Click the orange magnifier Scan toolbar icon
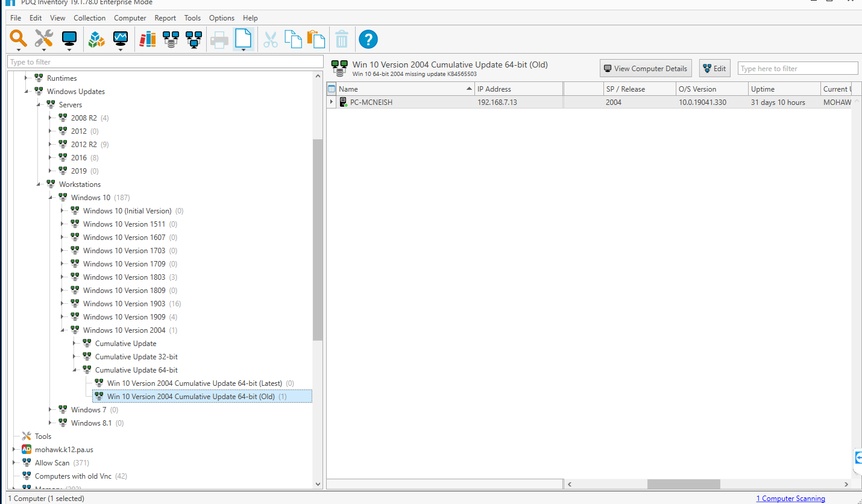This screenshot has width=862, height=504. click(x=19, y=39)
